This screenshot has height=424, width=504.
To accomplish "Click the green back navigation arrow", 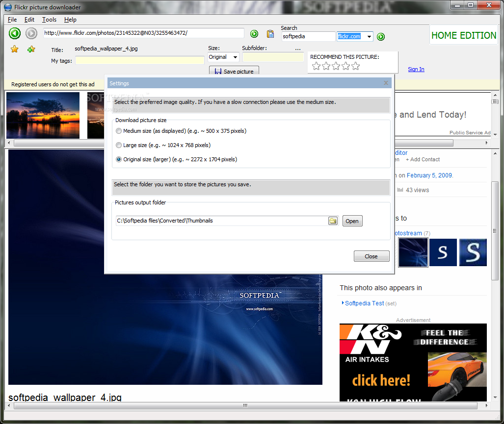I will (x=14, y=33).
